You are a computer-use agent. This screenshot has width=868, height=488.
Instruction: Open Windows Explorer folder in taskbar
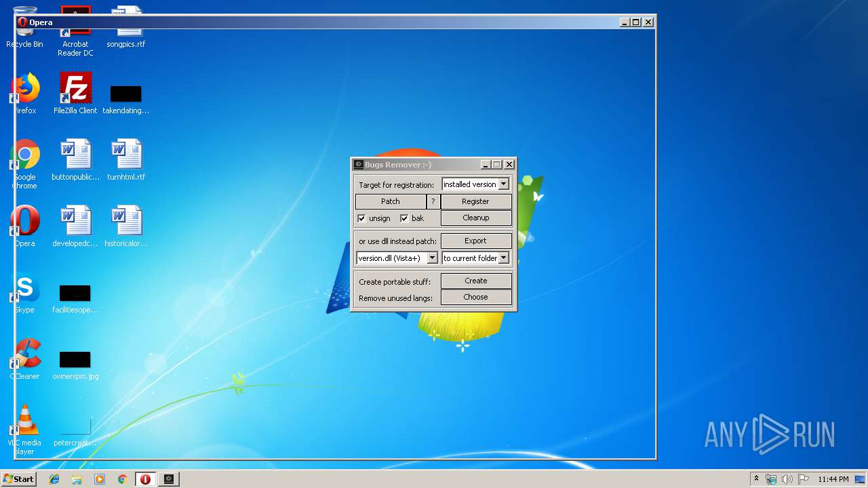tap(77, 479)
